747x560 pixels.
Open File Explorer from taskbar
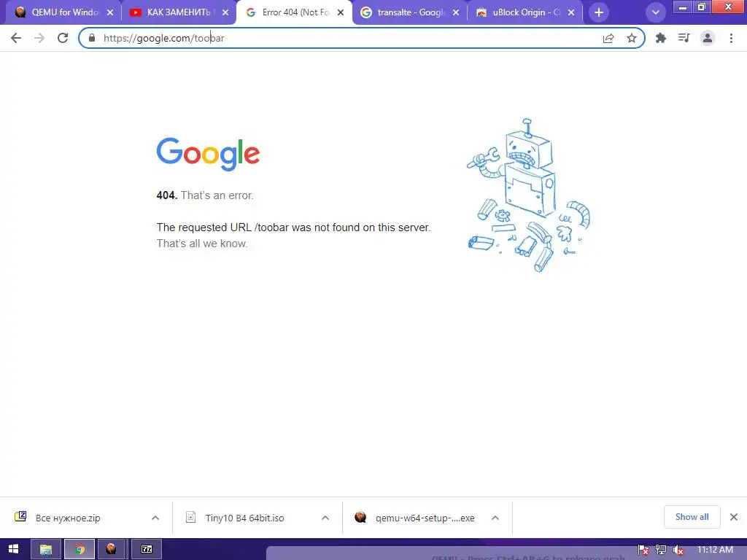pos(46,549)
